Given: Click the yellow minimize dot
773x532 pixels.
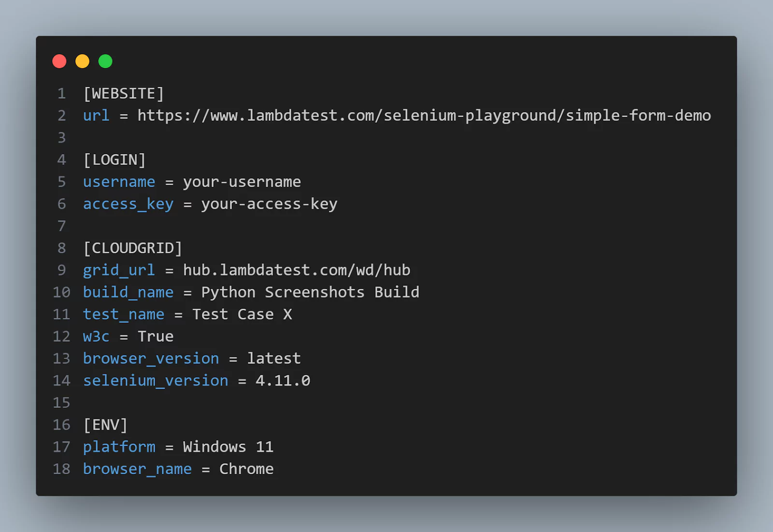Looking at the screenshot, I should (83, 61).
